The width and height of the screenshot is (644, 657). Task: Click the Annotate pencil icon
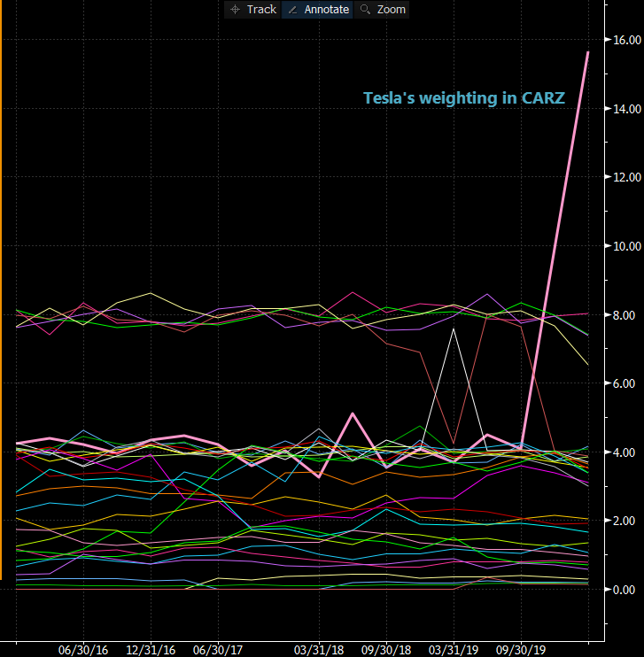coord(293,10)
